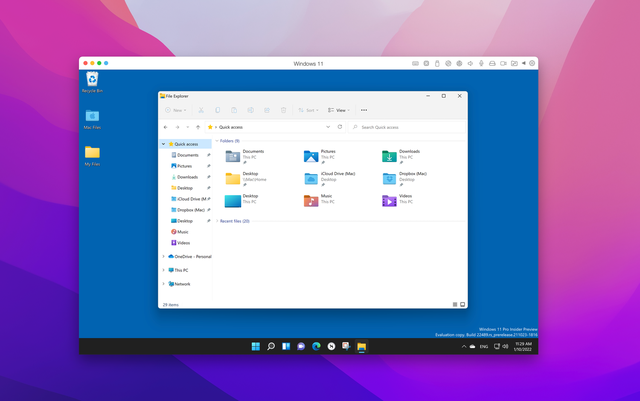Select Downloads in the navigation pane
The width and height of the screenshot is (640, 401).
pyautogui.click(x=187, y=177)
